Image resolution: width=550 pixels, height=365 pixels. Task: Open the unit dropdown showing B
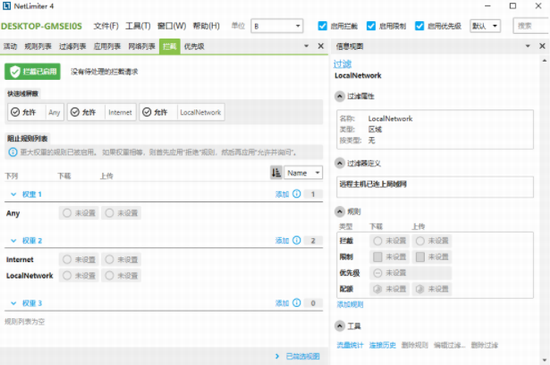pyautogui.click(x=277, y=26)
